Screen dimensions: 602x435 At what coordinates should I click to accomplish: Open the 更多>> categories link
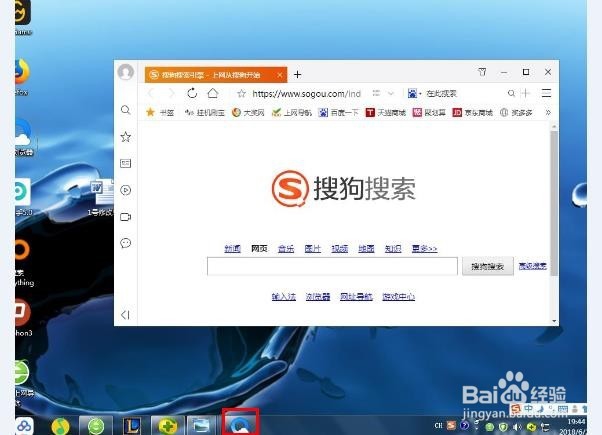(x=424, y=249)
